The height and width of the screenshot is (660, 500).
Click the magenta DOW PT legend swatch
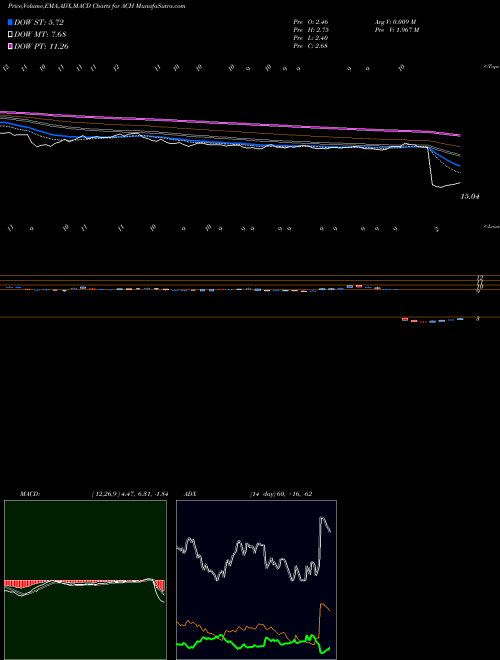click(x=10, y=46)
